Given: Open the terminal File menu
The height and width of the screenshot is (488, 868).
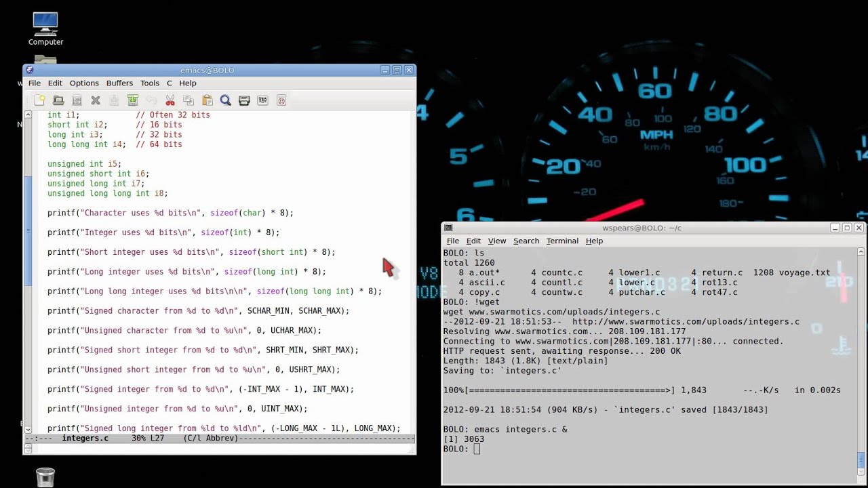Looking at the screenshot, I should click(453, 241).
